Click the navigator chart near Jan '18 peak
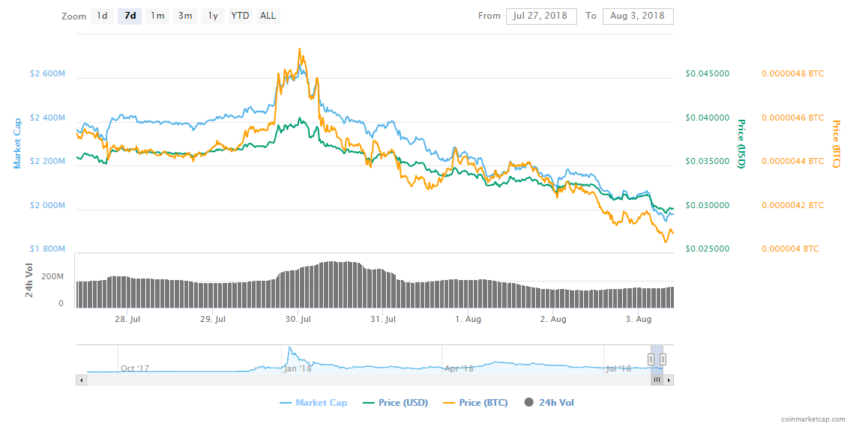868x441 pixels. click(x=290, y=353)
